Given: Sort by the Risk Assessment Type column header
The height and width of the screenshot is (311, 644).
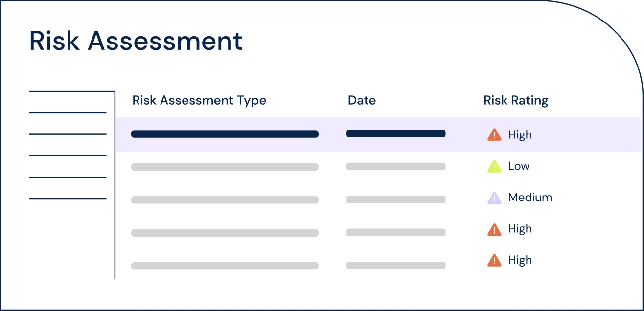Looking at the screenshot, I should [199, 101].
